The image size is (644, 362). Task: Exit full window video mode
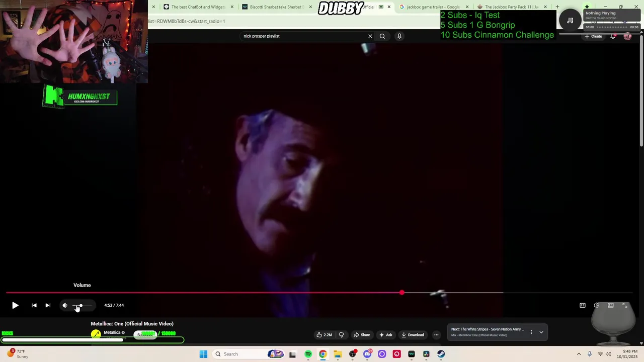(625, 305)
